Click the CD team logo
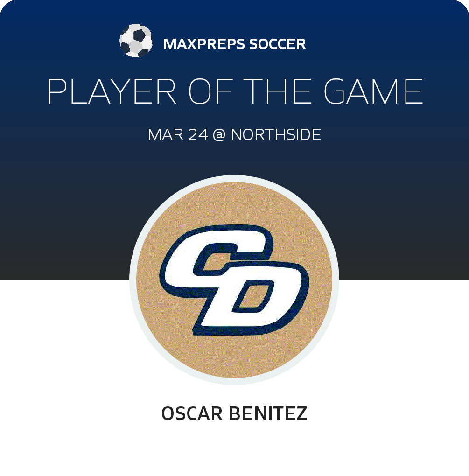469x476 pixels. point(234,280)
